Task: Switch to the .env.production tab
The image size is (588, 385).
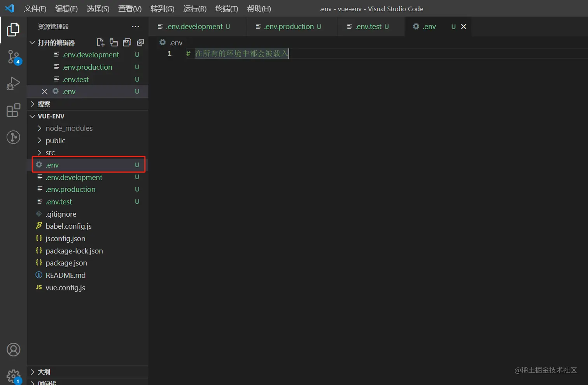Action: coord(292,26)
